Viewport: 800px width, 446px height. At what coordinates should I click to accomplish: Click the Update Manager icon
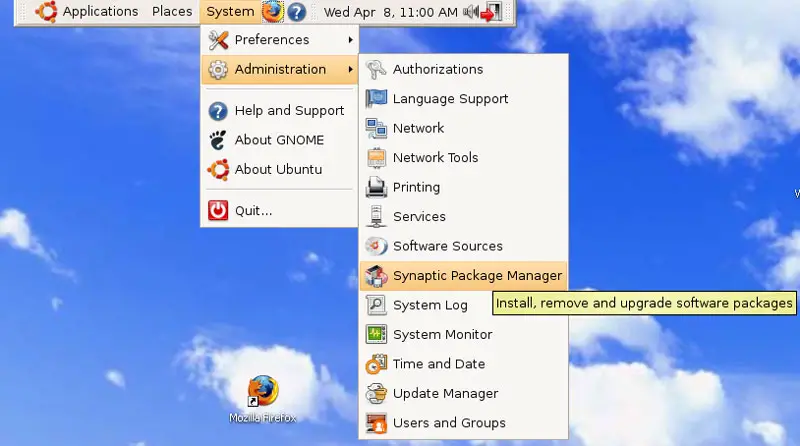[377, 393]
